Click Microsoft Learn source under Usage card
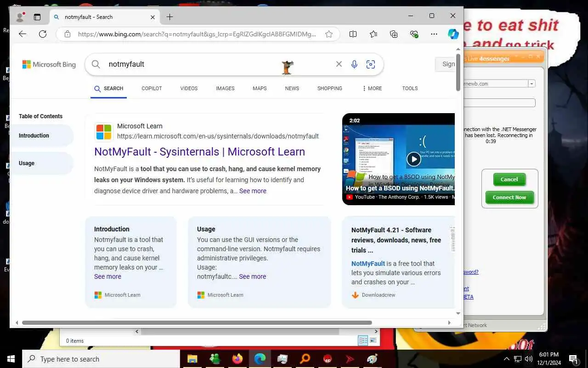This screenshot has width=588, height=368. (220, 295)
